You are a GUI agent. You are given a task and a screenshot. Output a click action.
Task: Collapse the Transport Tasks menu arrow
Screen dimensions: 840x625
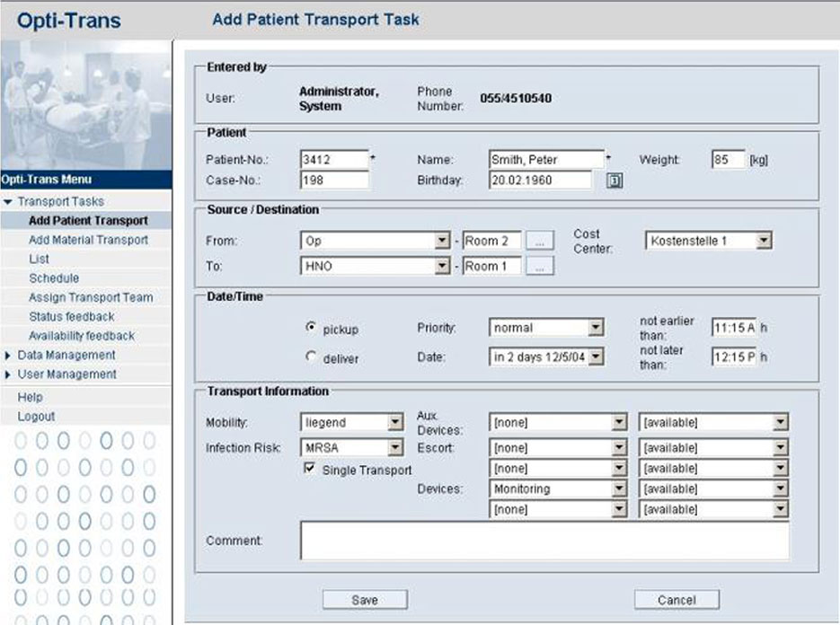point(7,202)
